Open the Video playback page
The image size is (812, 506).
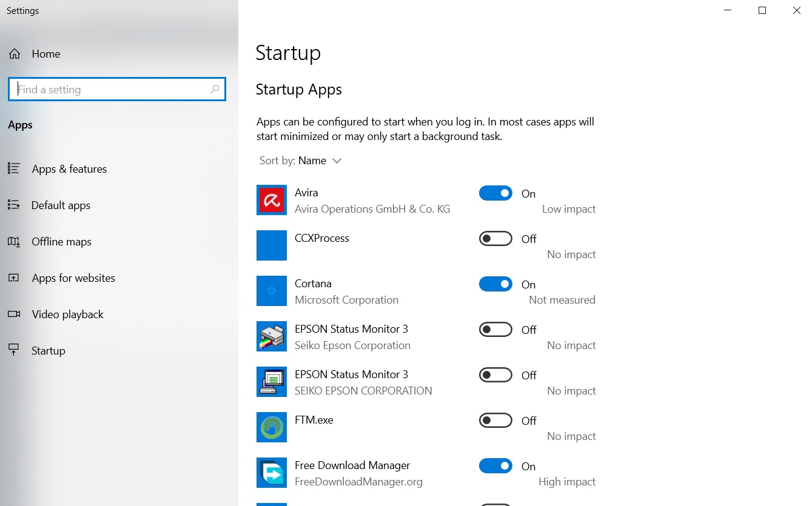pyautogui.click(x=67, y=315)
